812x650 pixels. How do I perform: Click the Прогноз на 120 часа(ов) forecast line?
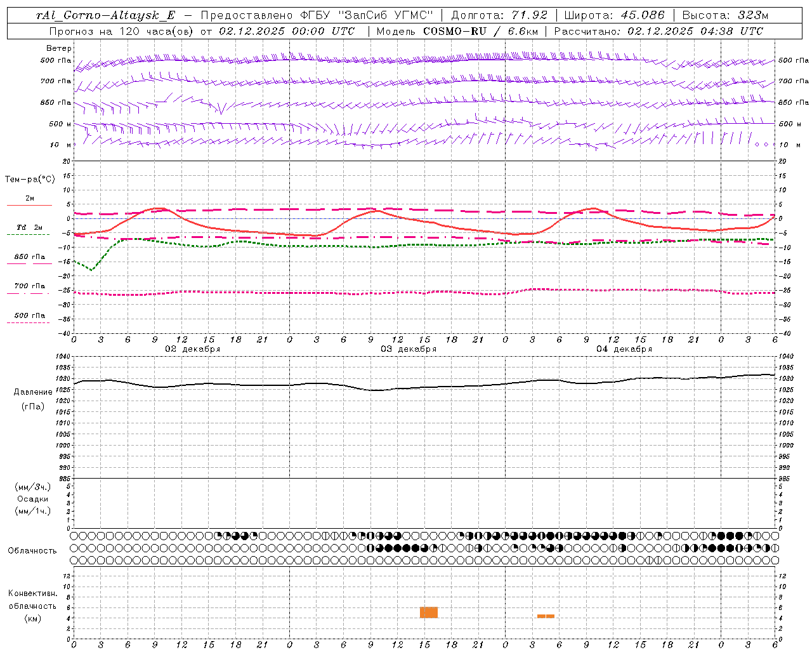pyautogui.click(x=202, y=31)
